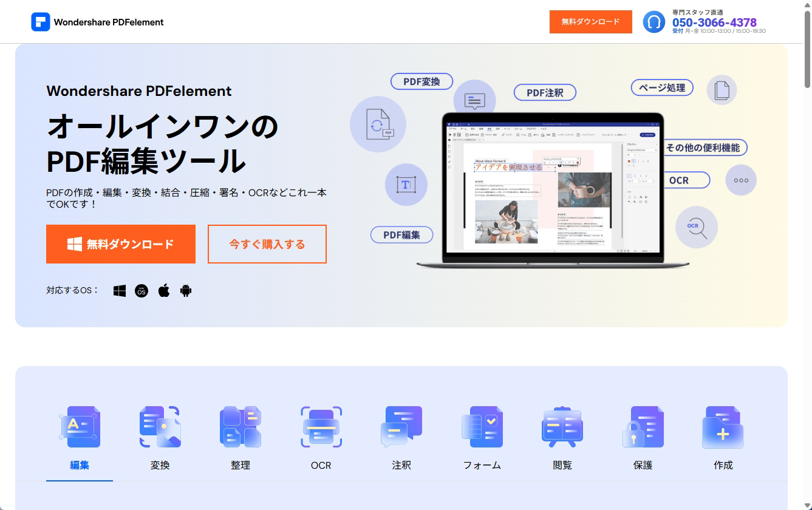This screenshot has height=510, width=812.
Task: Click the orange 無料ダウンロード hero button
Action: [x=121, y=244]
